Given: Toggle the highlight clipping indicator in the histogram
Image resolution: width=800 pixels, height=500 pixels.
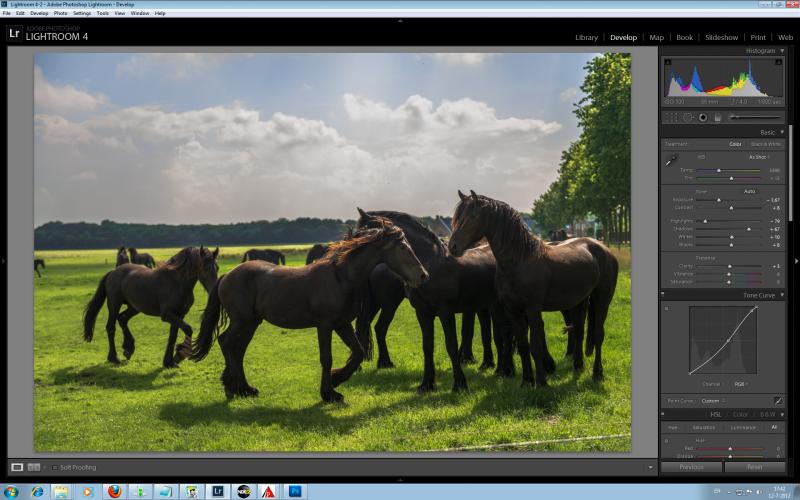Looking at the screenshot, I should click(779, 62).
